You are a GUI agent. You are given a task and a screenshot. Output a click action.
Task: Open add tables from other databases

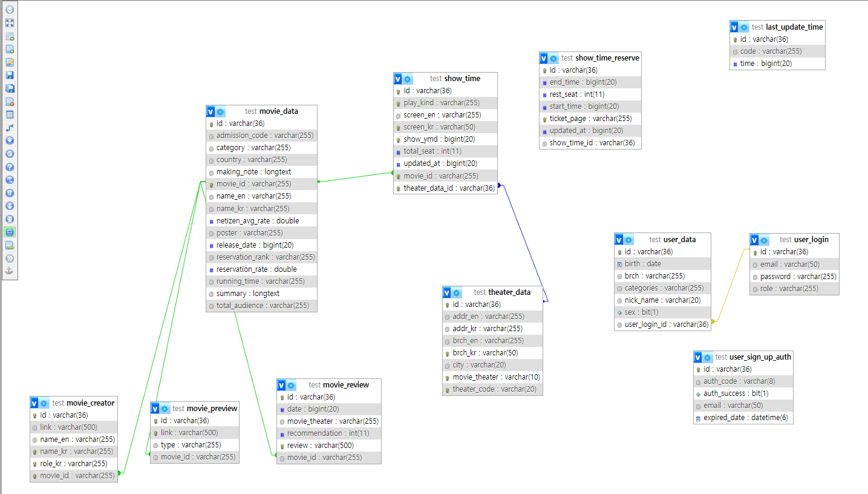pos(10,36)
